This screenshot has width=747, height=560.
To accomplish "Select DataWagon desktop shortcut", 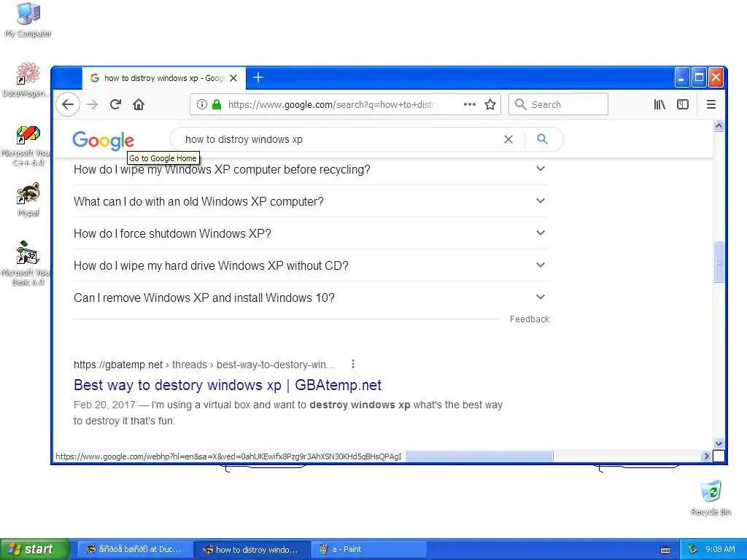I will pyautogui.click(x=26, y=79).
